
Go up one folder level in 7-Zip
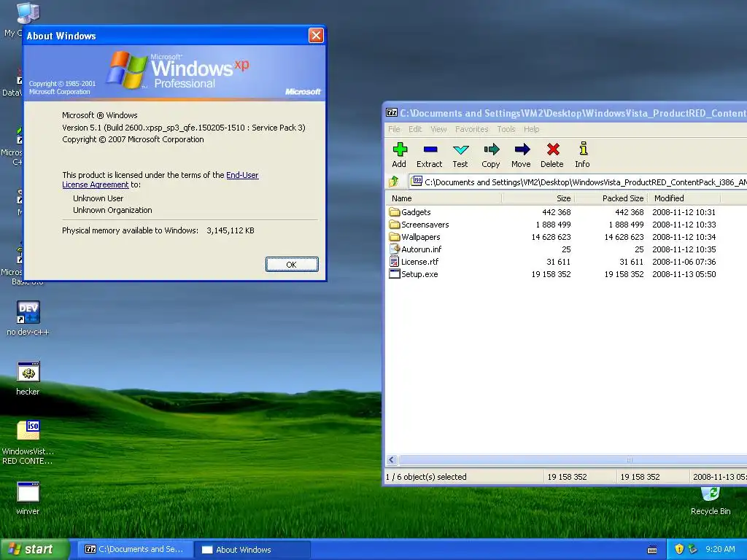pyautogui.click(x=393, y=182)
